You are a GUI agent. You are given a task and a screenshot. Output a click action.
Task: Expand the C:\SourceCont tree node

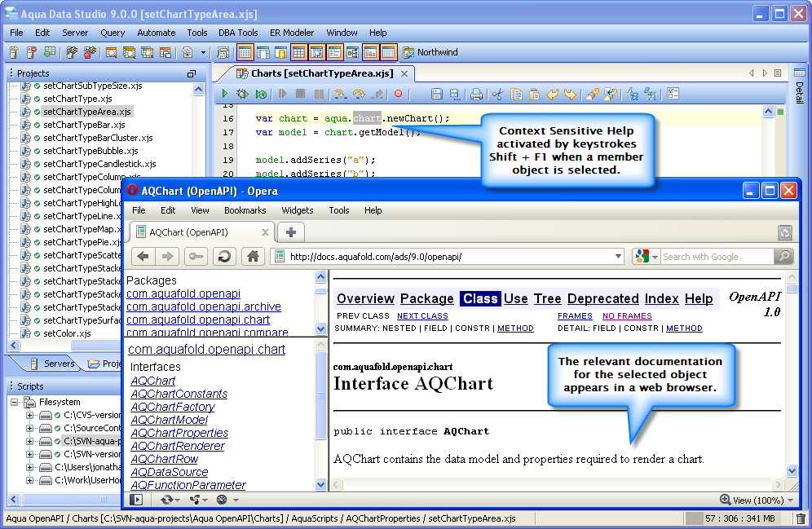[30, 428]
